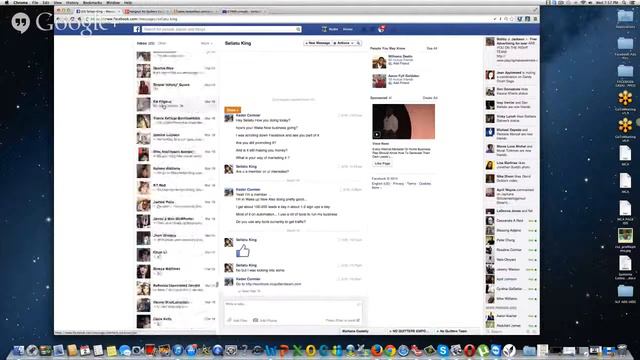Launch Skype from the Dock
Screen dimensions: 640x360
pyautogui.click(x=443, y=350)
